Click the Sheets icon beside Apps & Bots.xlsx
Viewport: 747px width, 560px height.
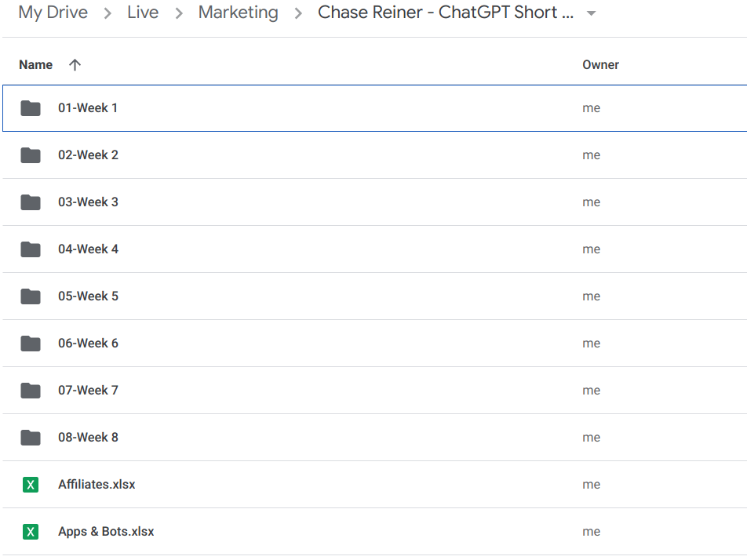[x=30, y=531]
